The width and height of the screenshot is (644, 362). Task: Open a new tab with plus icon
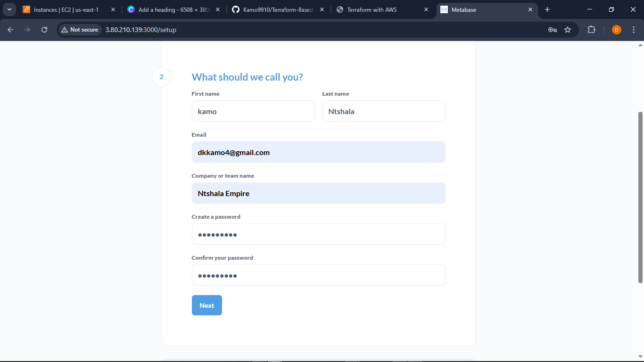pos(547,9)
